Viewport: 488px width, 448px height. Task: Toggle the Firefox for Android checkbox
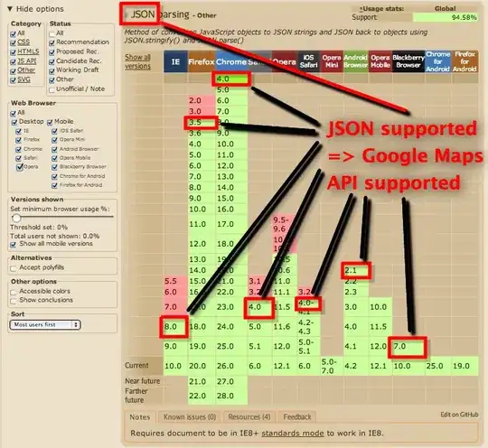point(54,186)
